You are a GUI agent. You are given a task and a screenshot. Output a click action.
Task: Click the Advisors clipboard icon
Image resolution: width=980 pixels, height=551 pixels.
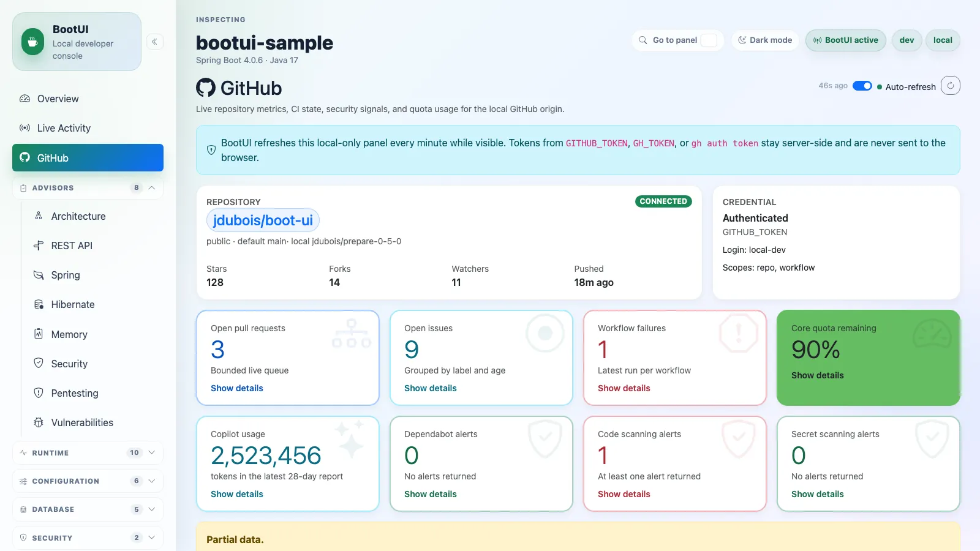(23, 188)
